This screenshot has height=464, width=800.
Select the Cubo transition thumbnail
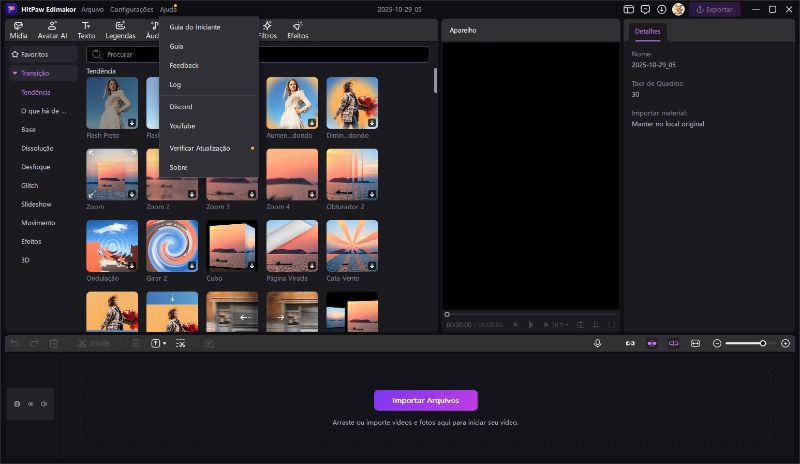pos(232,246)
